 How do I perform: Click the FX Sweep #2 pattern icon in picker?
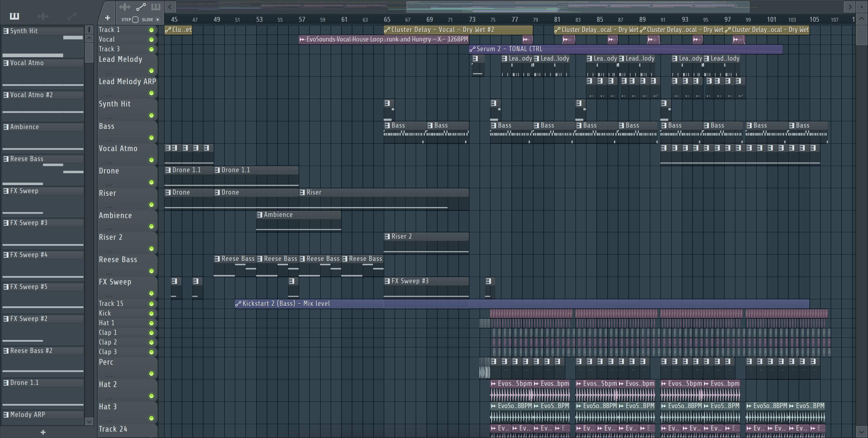click(6, 319)
